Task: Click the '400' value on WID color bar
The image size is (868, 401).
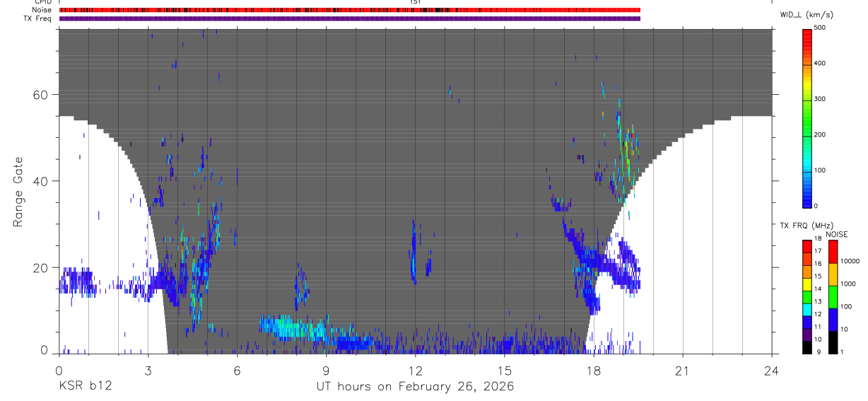Action: coord(820,64)
